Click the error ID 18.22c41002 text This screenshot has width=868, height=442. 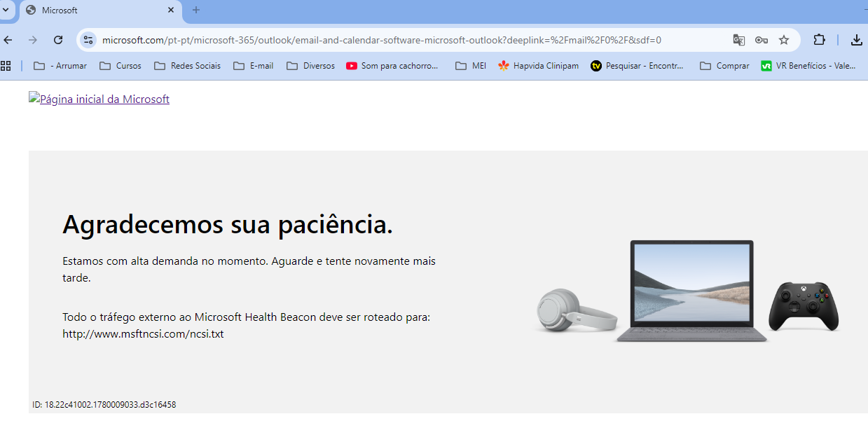(104, 405)
